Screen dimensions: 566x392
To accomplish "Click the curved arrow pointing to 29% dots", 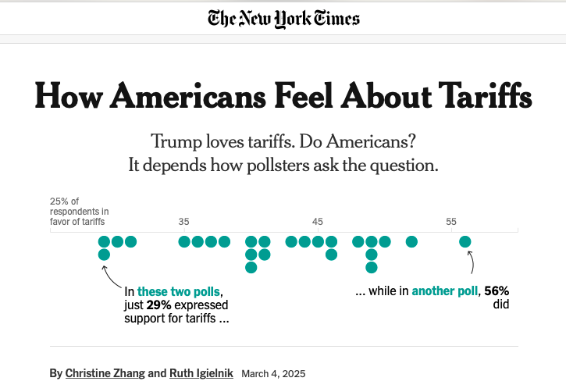I will (x=109, y=277).
